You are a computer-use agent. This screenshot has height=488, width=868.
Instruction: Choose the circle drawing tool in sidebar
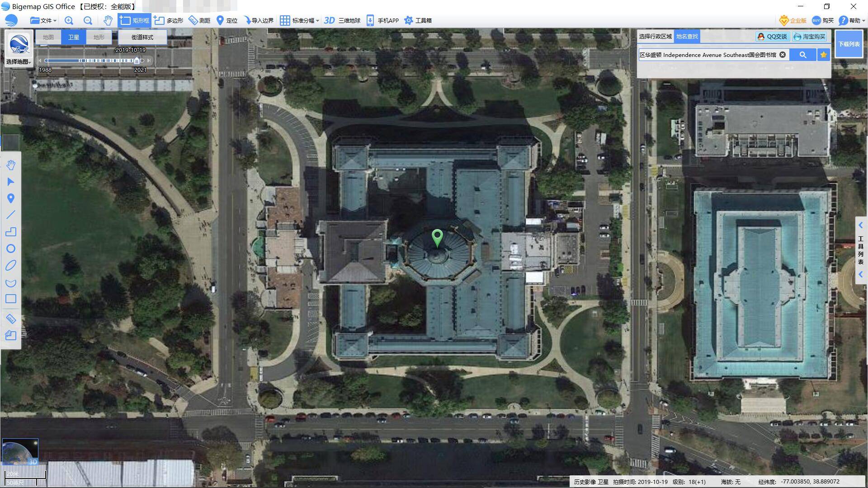11,249
